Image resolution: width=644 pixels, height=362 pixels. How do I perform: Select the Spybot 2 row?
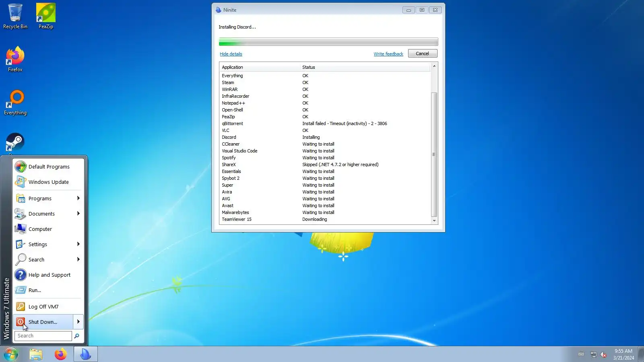(x=325, y=178)
